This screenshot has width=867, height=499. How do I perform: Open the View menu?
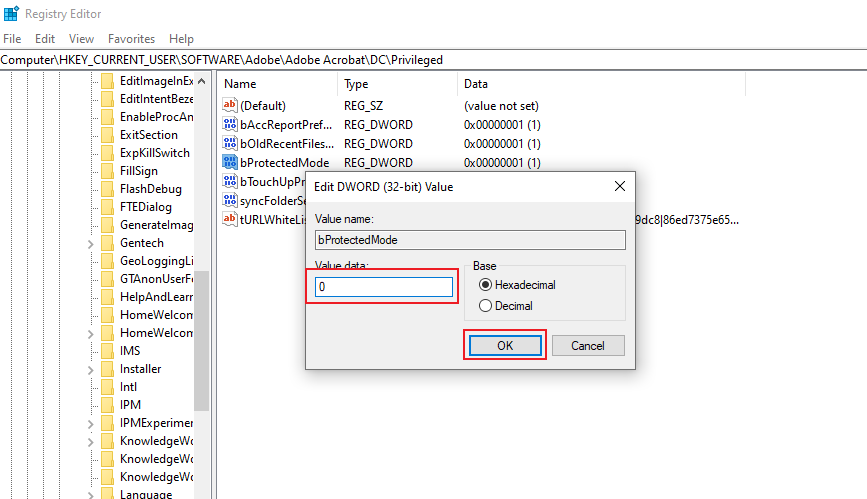click(x=81, y=39)
